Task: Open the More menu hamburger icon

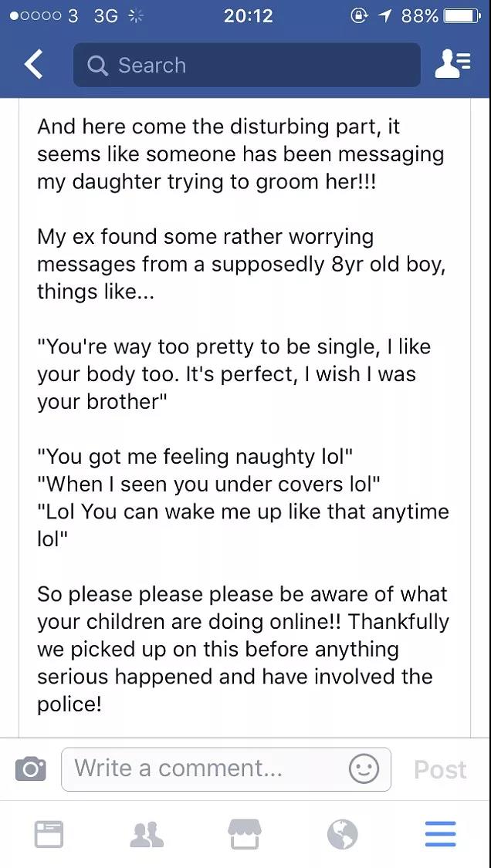Action: click(441, 834)
